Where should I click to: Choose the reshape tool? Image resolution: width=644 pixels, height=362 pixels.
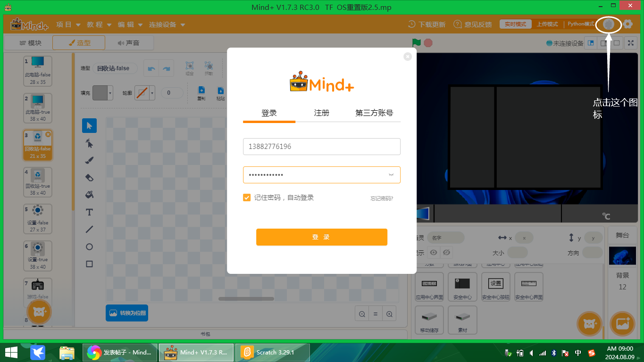point(89,143)
